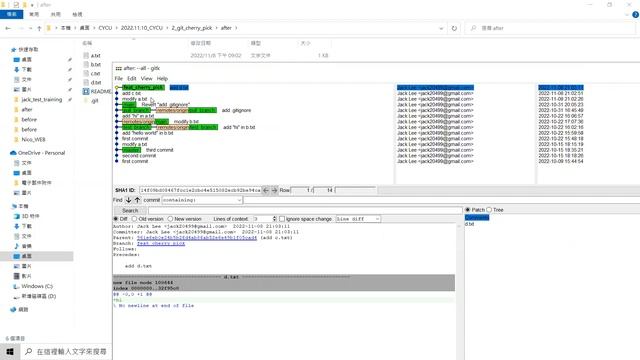
Task: Click in the gitk Search text field
Action: (305, 211)
